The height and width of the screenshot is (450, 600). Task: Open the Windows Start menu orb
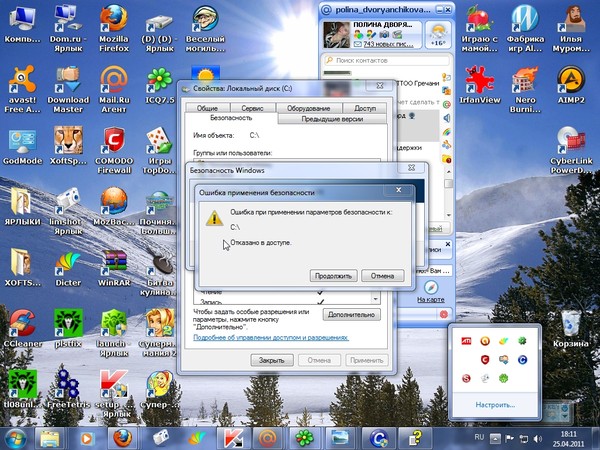coord(15,439)
